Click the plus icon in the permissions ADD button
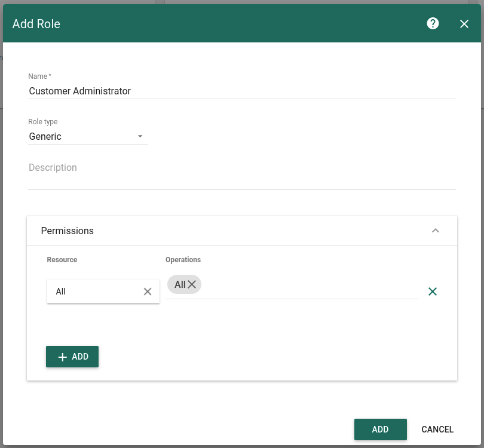484x448 pixels. [x=62, y=357]
